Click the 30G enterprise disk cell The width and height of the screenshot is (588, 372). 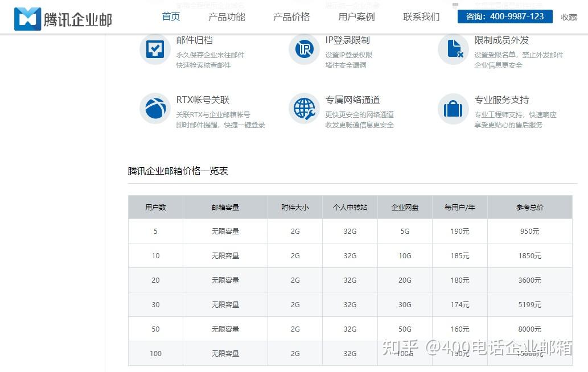405,304
